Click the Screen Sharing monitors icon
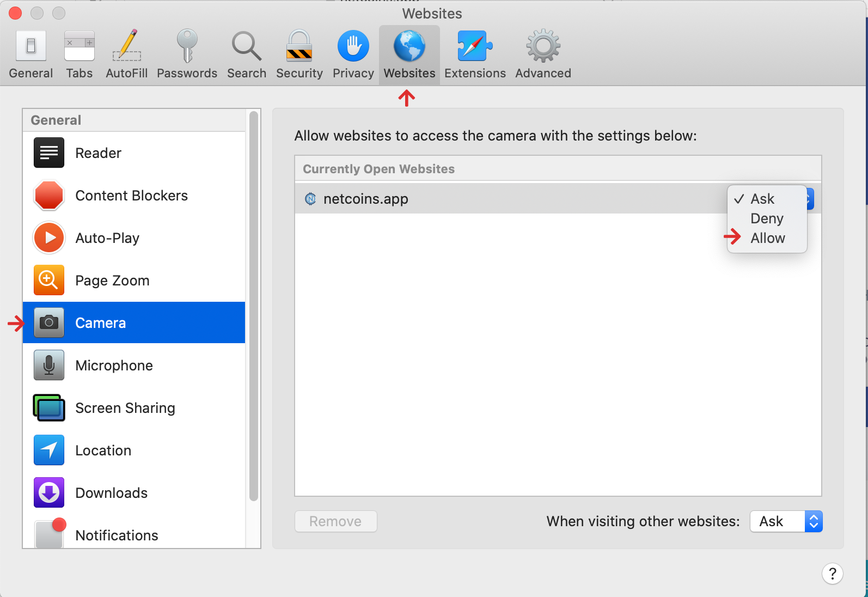The width and height of the screenshot is (868, 597). coord(49,408)
